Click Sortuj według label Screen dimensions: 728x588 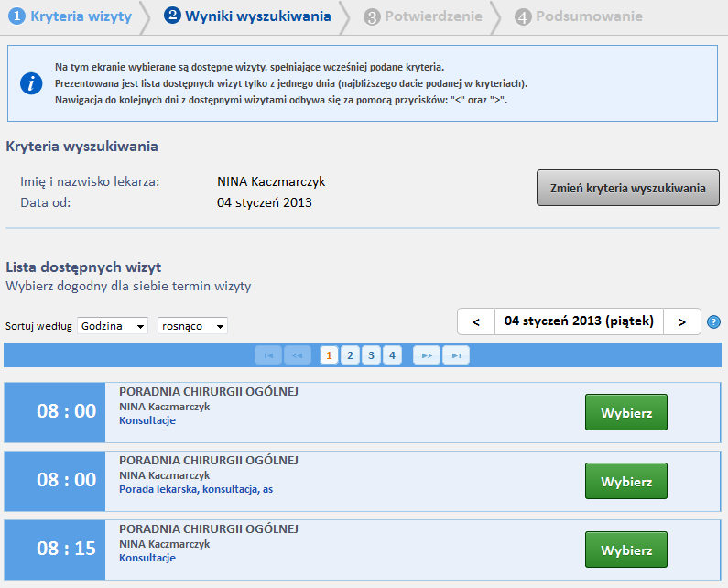(x=38, y=326)
